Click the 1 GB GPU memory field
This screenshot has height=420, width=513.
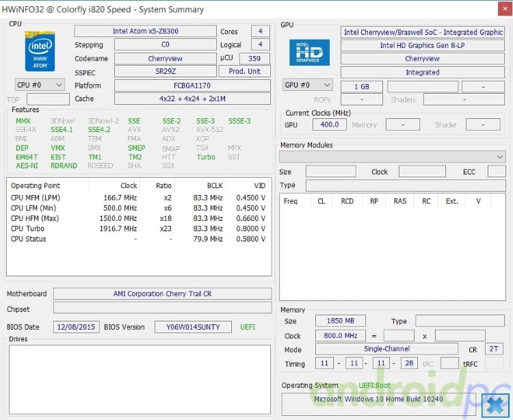click(x=362, y=87)
